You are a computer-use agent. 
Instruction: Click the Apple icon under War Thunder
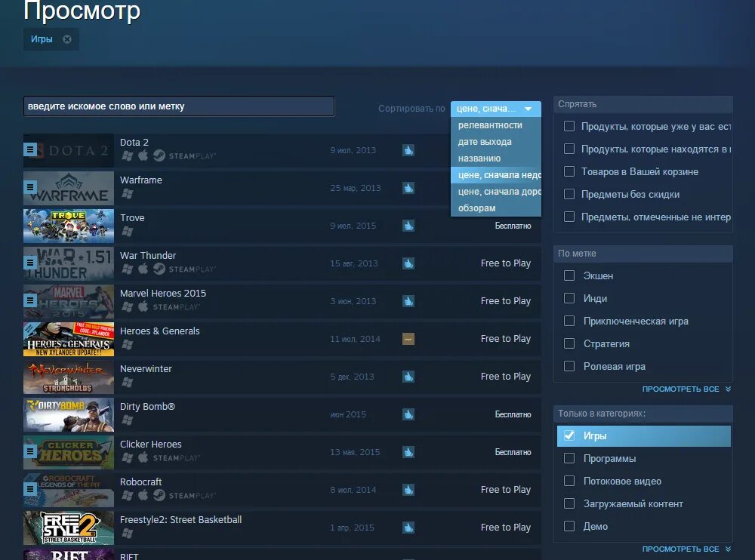143,269
